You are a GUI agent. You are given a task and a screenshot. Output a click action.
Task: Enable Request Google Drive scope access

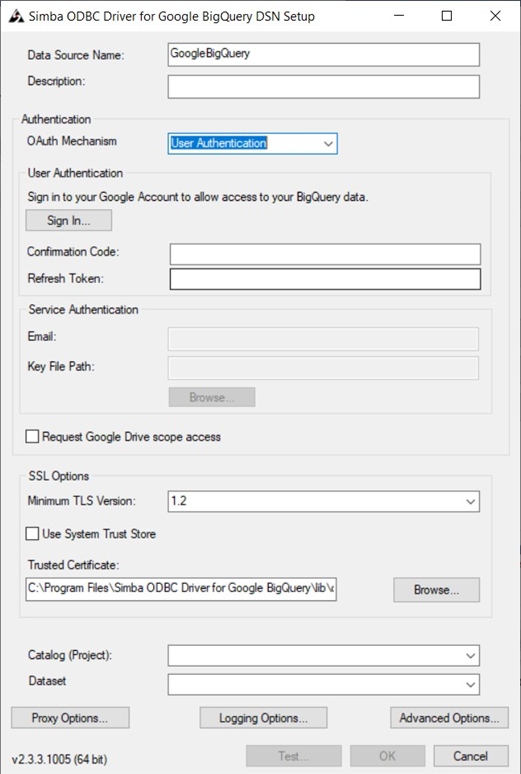pyautogui.click(x=32, y=436)
